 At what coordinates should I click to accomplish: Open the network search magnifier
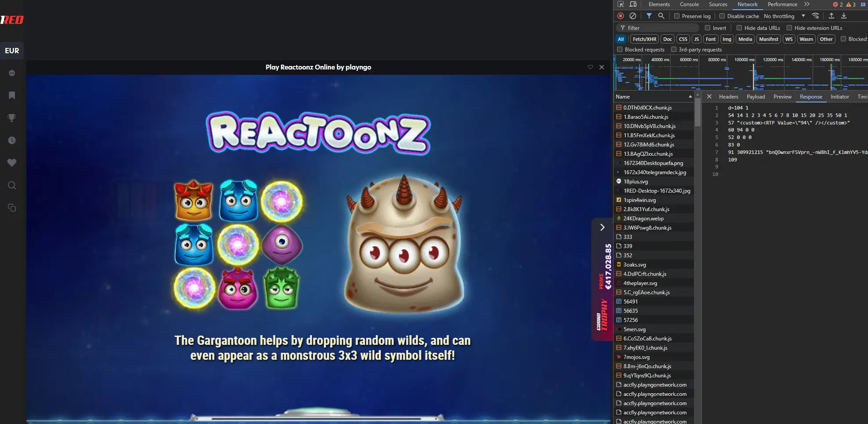coord(661,16)
